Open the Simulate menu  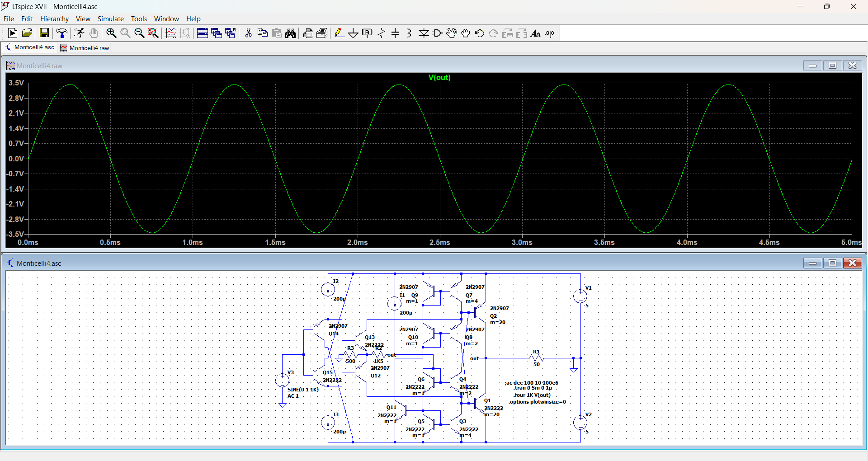click(110, 19)
